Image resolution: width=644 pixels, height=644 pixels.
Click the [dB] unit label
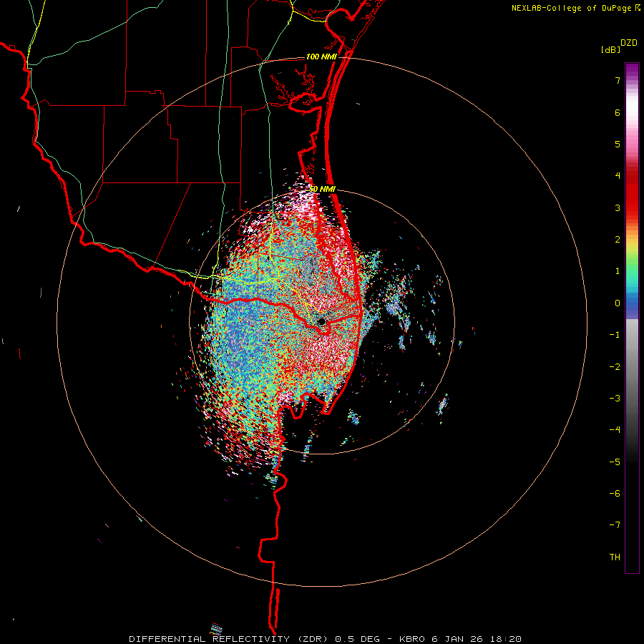(x=611, y=50)
